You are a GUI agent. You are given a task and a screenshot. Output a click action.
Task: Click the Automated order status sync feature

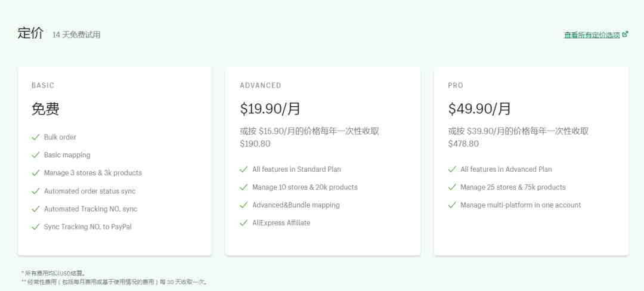[x=89, y=191]
